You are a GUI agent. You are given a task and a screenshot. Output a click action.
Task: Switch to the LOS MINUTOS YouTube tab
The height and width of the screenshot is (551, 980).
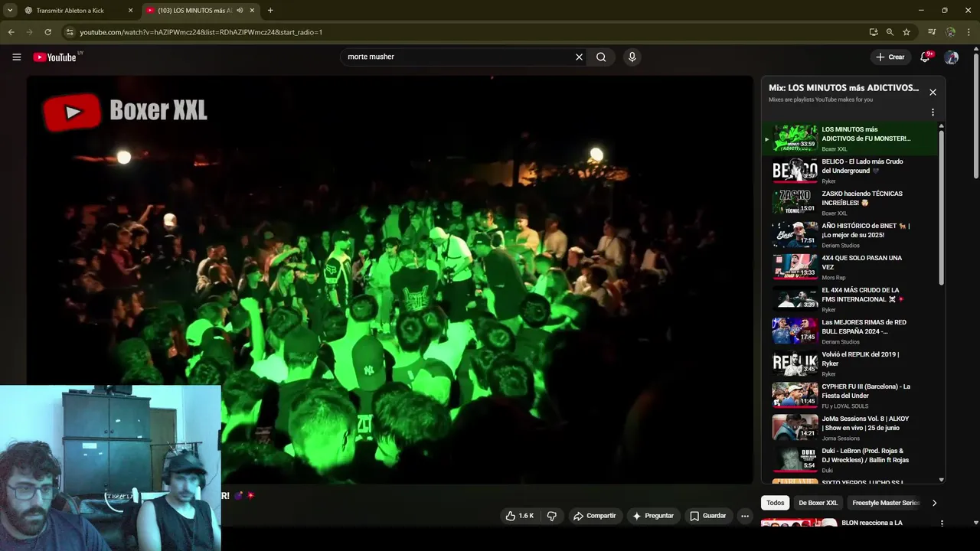tap(199, 11)
